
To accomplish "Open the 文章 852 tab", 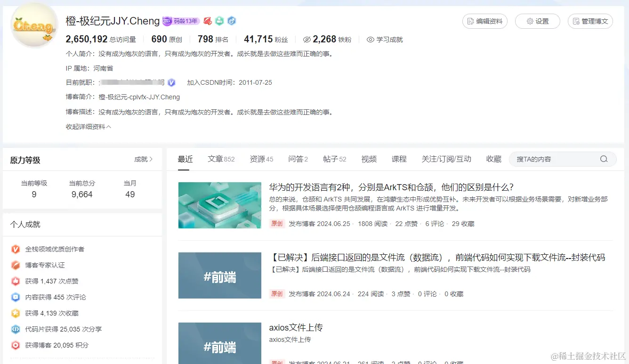I will [221, 159].
